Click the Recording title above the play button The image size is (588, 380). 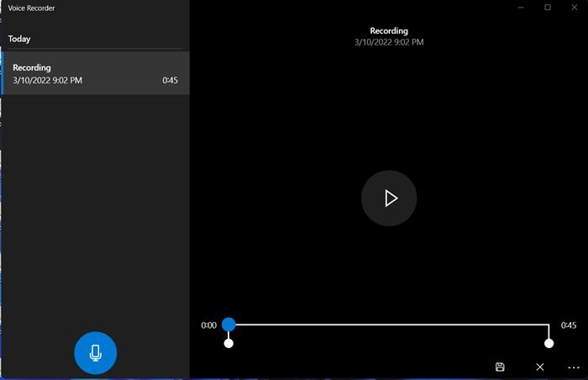tap(389, 31)
